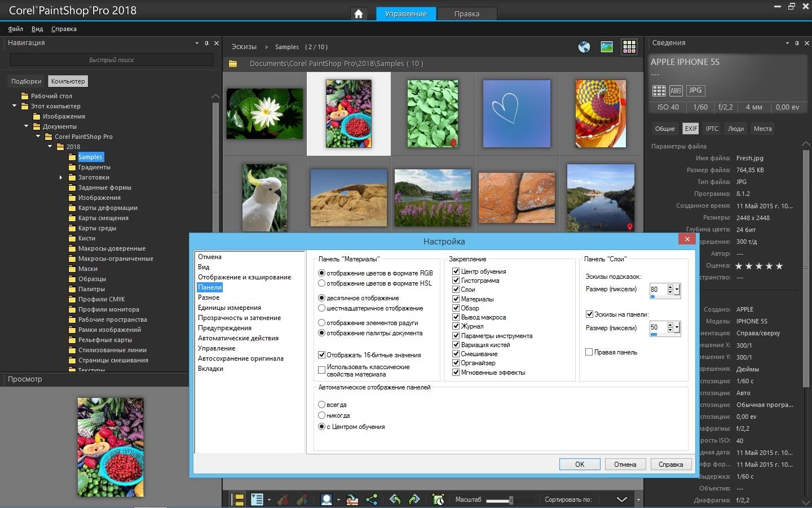The width and height of the screenshot is (812, 508).
Task: Click the JPG format badge
Action: point(695,90)
